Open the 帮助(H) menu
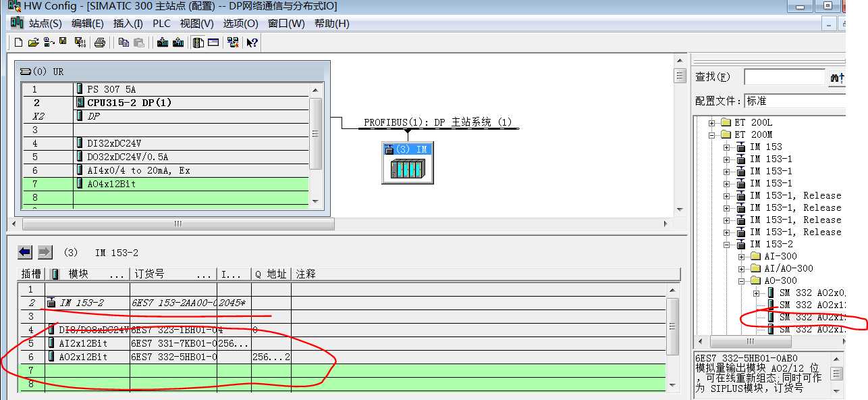 [x=331, y=24]
